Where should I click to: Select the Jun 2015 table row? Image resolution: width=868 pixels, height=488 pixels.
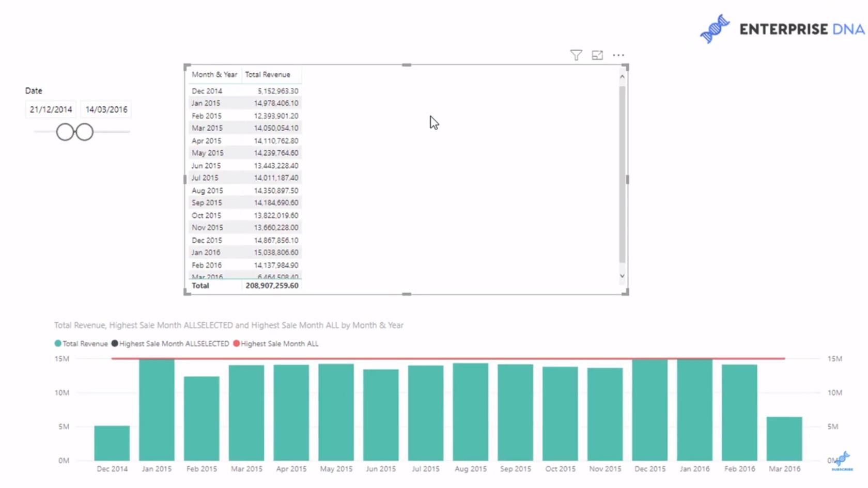pos(245,166)
